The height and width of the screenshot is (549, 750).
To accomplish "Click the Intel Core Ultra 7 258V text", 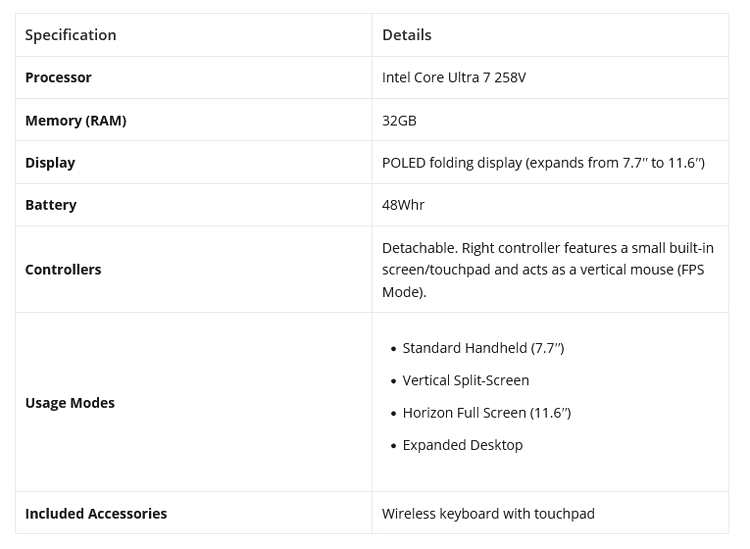I will coord(453,78).
